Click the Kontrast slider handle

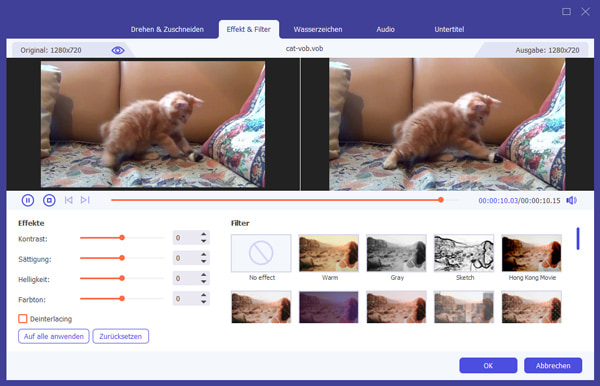[x=122, y=238]
